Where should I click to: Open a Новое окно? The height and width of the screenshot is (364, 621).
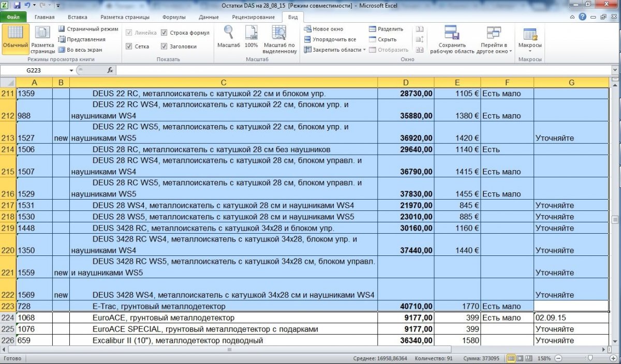323,29
